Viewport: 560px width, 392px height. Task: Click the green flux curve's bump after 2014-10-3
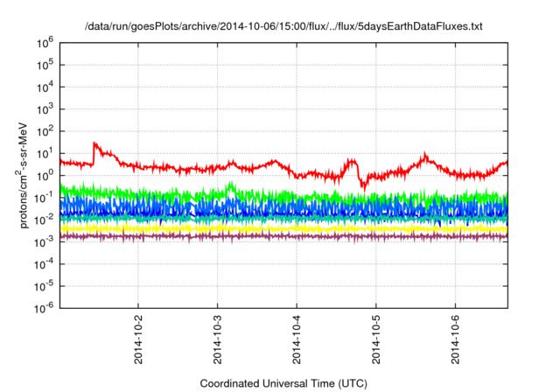tap(231, 185)
